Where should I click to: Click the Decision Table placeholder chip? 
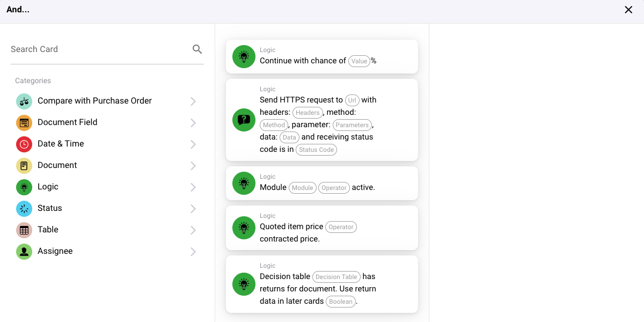336,277
